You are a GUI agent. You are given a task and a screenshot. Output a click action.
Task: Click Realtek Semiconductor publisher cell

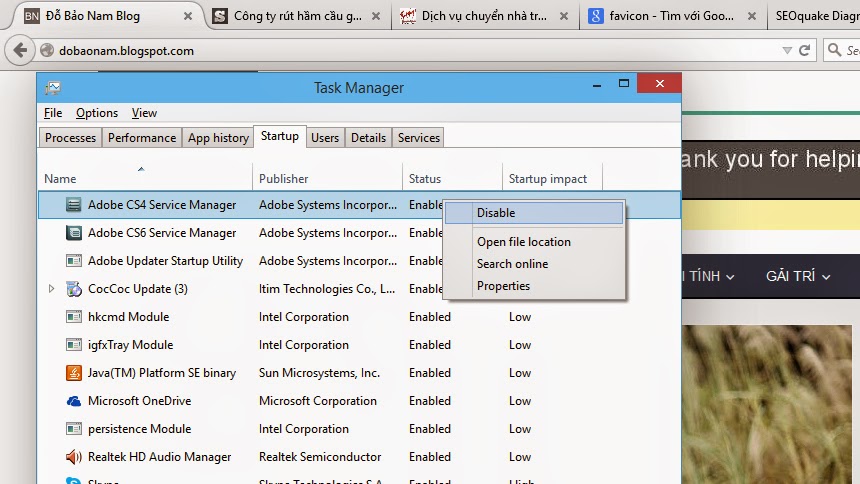point(320,457)
